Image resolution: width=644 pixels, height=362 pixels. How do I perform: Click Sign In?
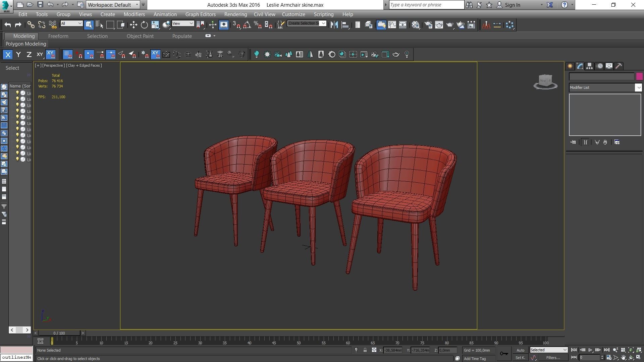(x=512, y=5)
